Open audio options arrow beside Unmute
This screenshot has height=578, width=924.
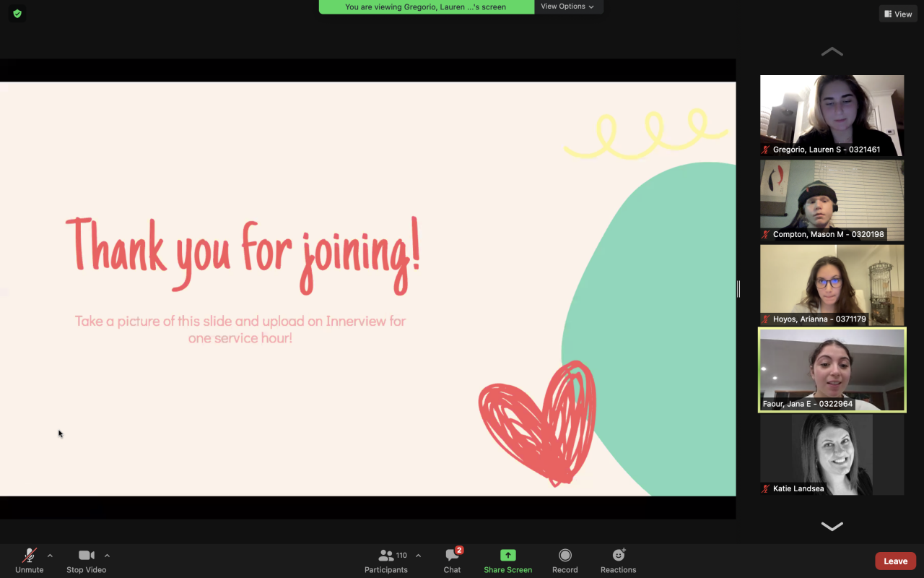coord(50,556)
